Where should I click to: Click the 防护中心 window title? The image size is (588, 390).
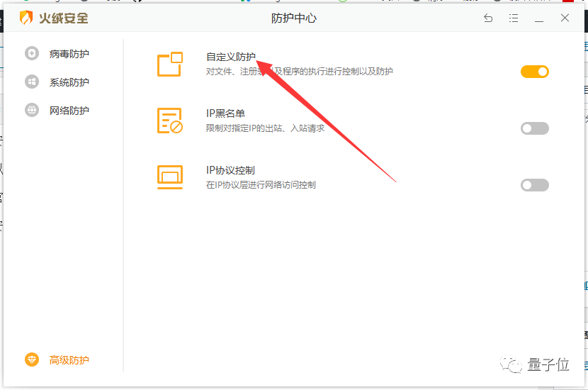(293, 18)
